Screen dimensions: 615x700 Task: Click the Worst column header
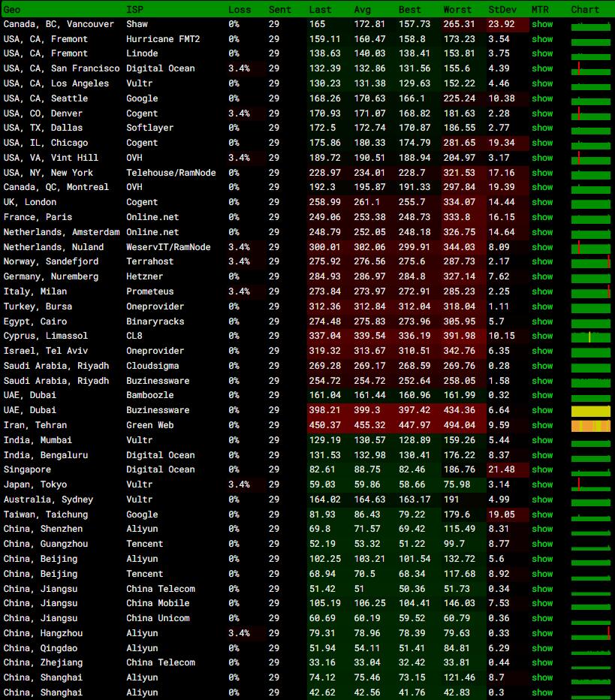pyautogui.click(x=457, y=9)
